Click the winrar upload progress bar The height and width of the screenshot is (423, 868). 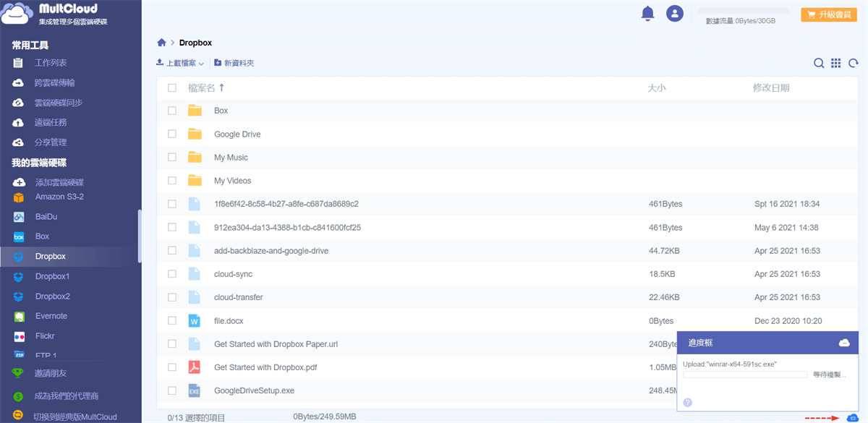tap(745, 375)
